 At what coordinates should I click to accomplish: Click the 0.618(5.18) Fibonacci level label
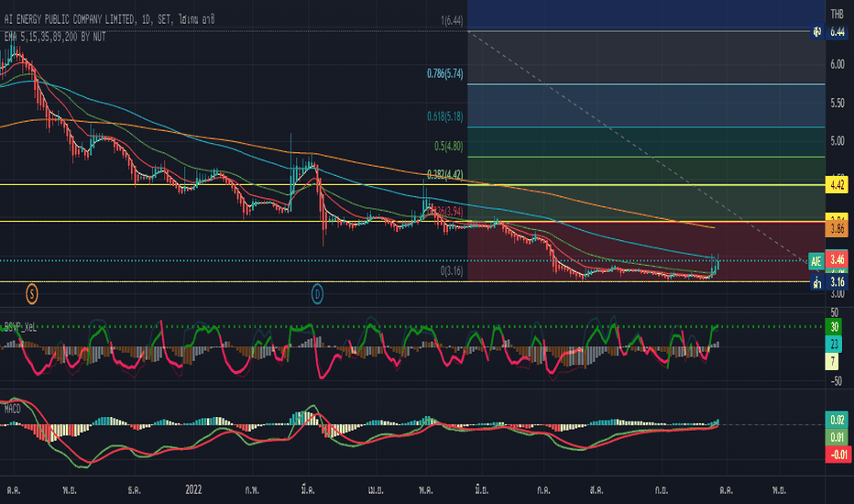coord(445,116)
